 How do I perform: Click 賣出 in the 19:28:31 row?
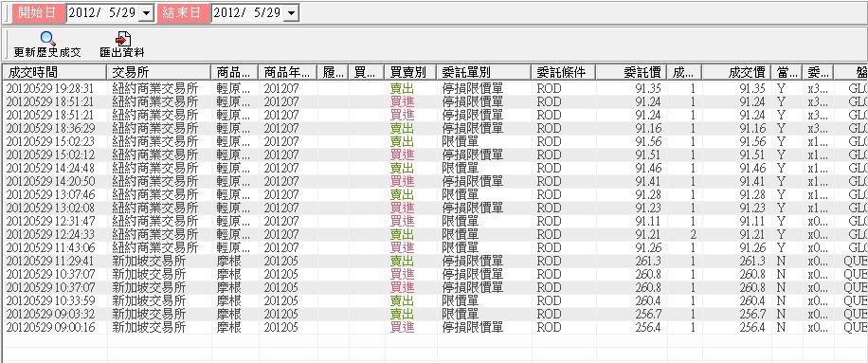coord(402,88)
